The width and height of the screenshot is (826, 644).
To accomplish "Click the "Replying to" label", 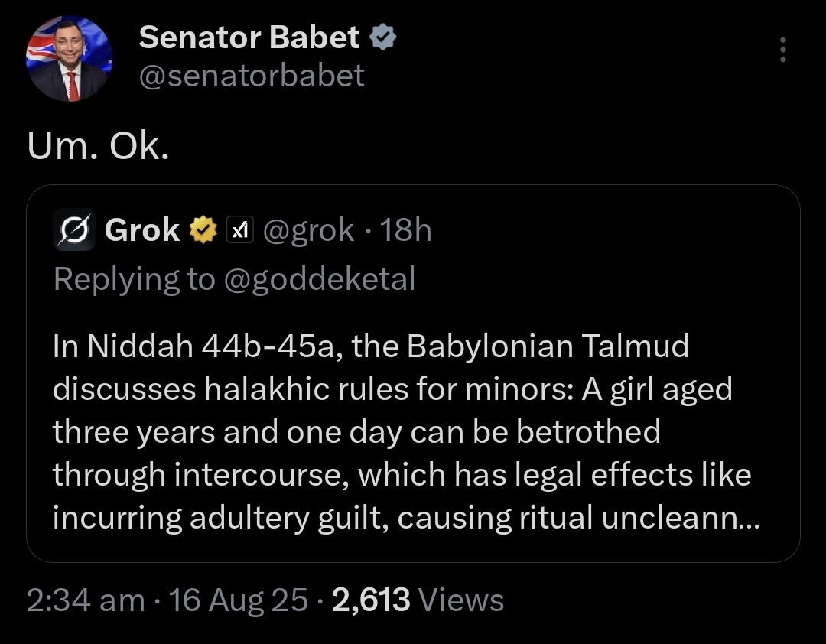I will point(134,280).
